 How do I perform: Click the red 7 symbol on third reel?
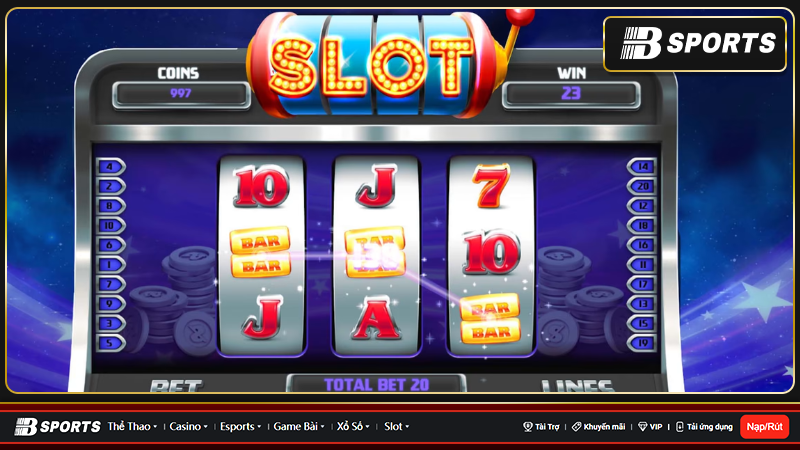point(491,186)
